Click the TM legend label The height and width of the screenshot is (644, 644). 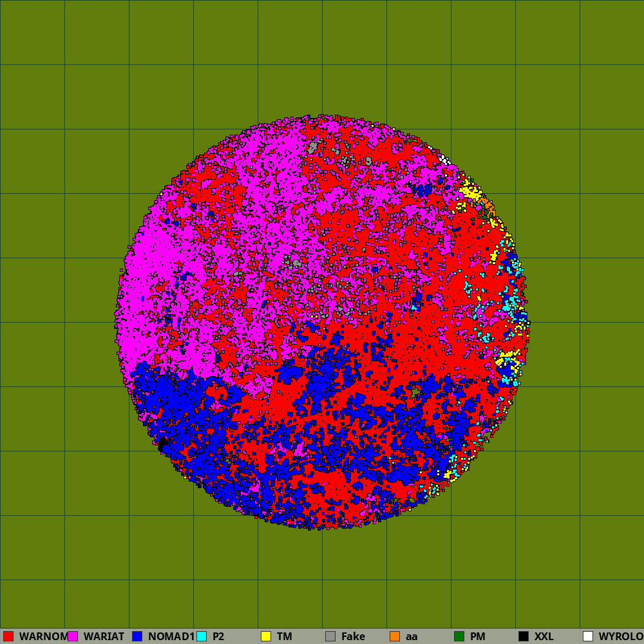click(x=284, y=637)
